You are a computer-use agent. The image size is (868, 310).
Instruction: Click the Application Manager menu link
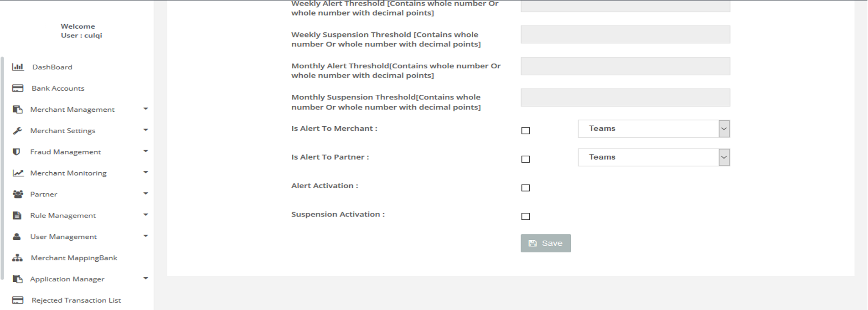(67, 279)
